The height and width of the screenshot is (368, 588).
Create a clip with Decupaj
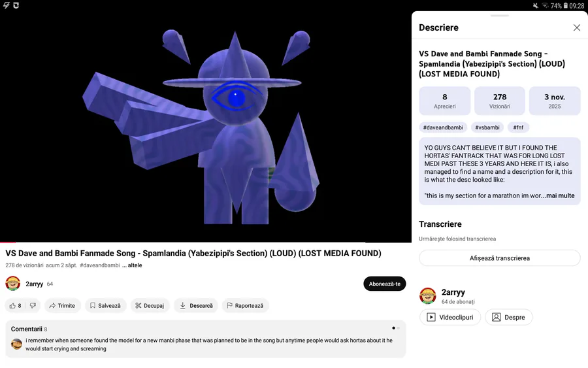coord(150,306)
